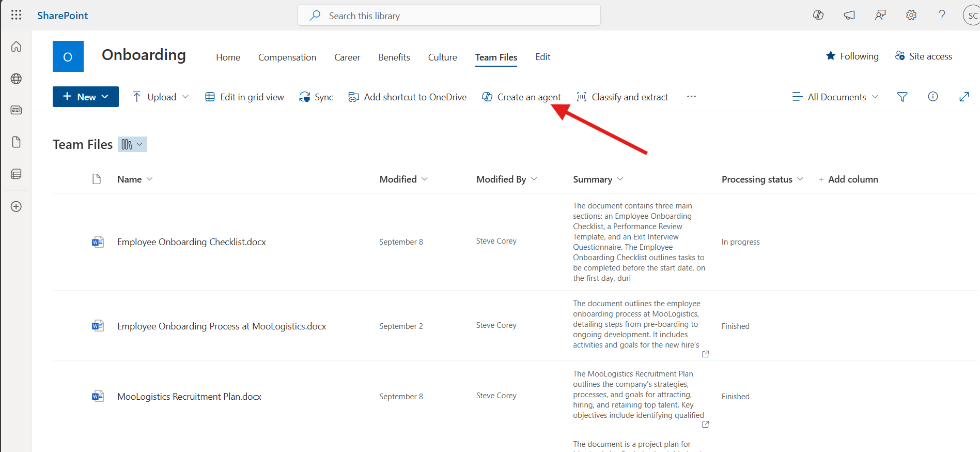Open Employee Onboarding Checklist.docx file
This screenshot has height=452, width=980.
[x=191, y=242]
